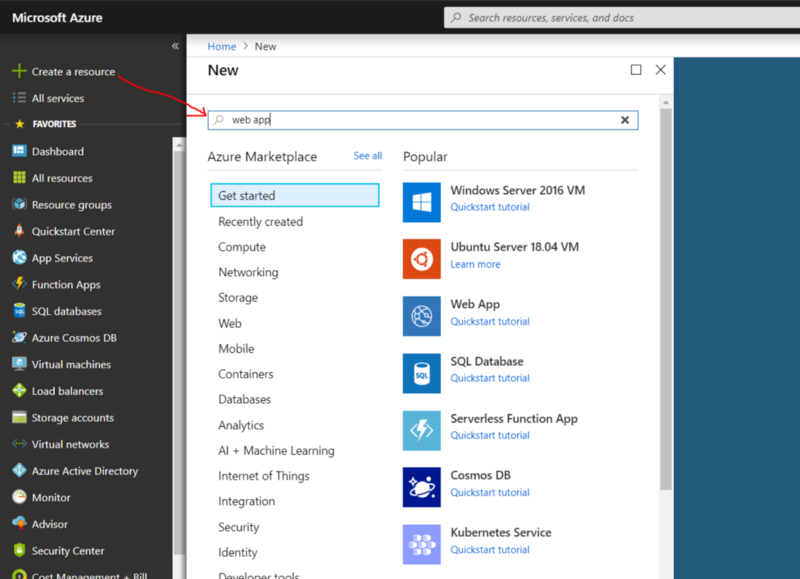Open Learn more under Ubuntu Server 18.04 VM

[475, 264]
